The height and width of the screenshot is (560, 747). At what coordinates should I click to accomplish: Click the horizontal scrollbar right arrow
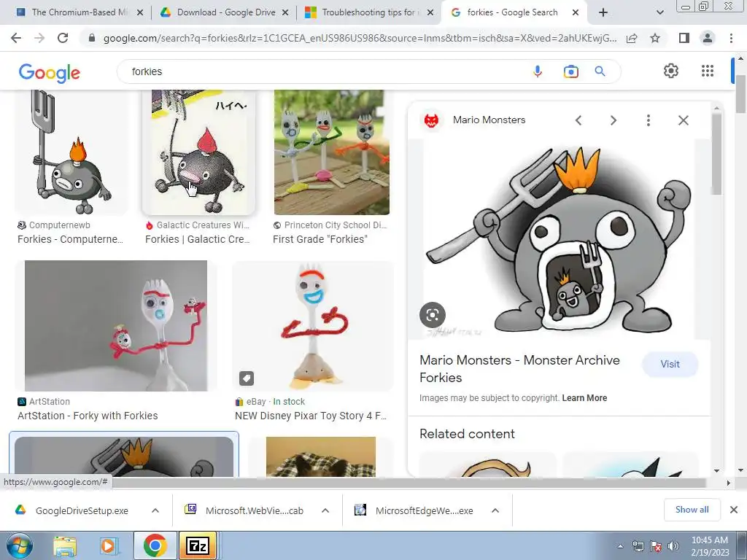coord(728,483)
